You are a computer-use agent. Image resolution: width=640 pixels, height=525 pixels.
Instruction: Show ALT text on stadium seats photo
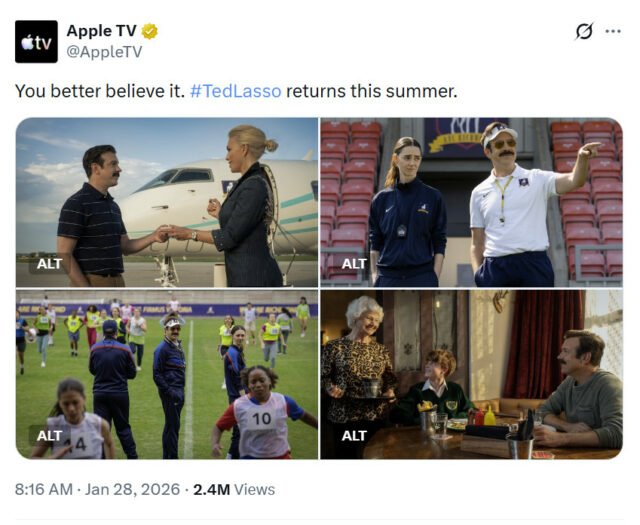point(354,264)
